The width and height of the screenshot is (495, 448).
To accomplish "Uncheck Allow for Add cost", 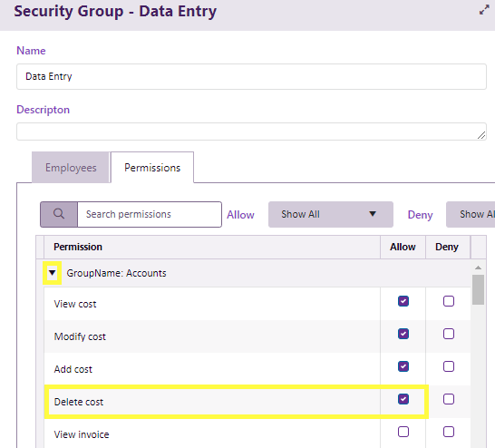I will click(x=403, y=366).
